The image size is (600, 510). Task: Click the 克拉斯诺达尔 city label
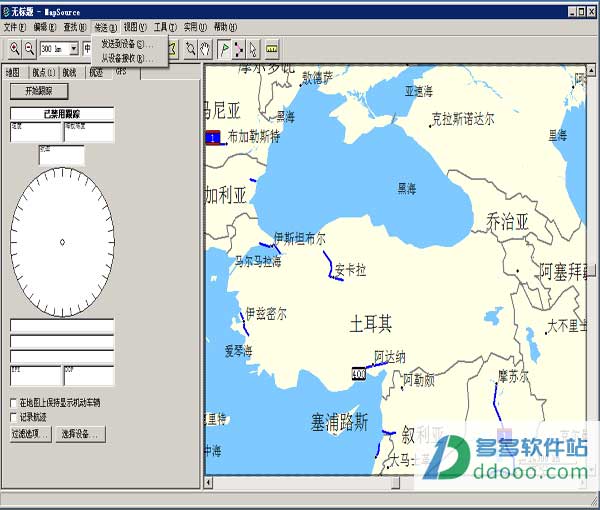pyautogui.click(x=463, y=119)
